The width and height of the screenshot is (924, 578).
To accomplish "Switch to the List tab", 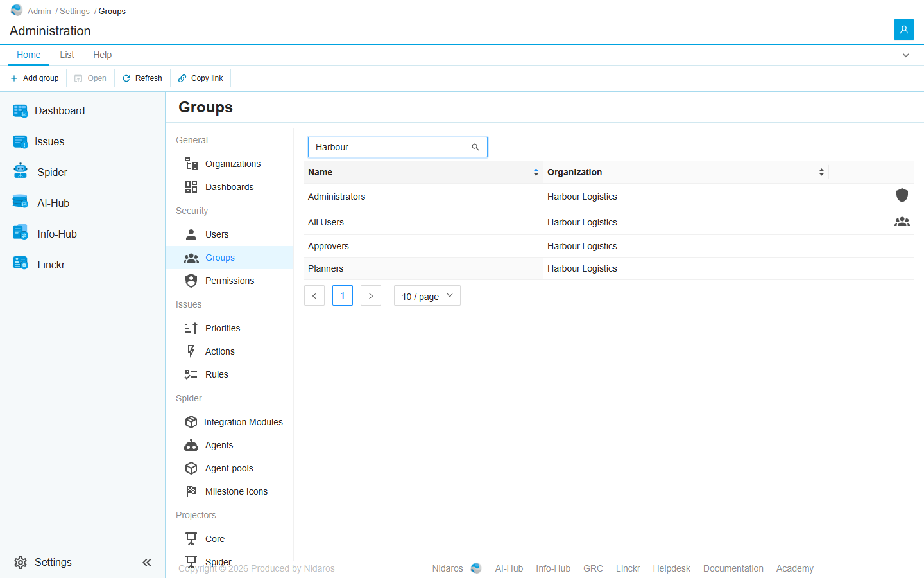I will click(67, 55).
